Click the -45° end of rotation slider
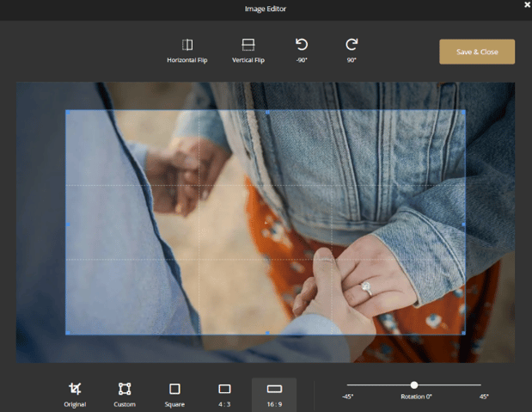The height and width of the screenshot is (412, 532). (x=348, y=385)
